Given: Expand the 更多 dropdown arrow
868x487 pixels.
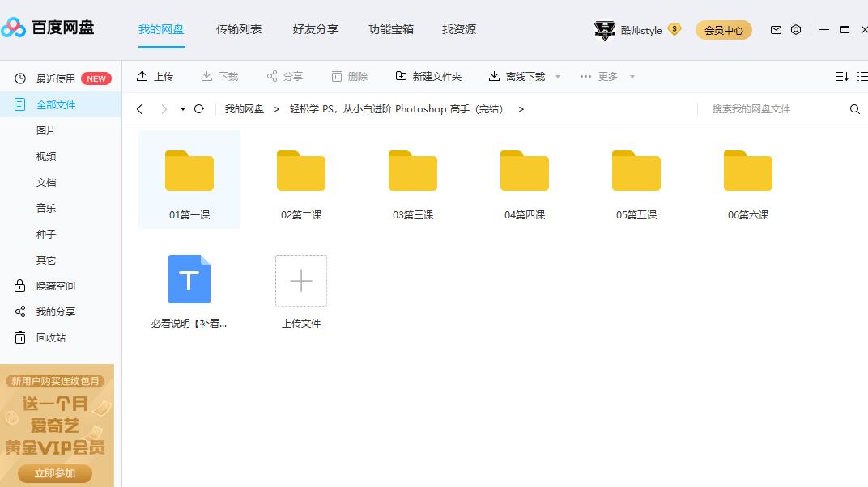Looking at the screenshot, I should pos(632,77).
